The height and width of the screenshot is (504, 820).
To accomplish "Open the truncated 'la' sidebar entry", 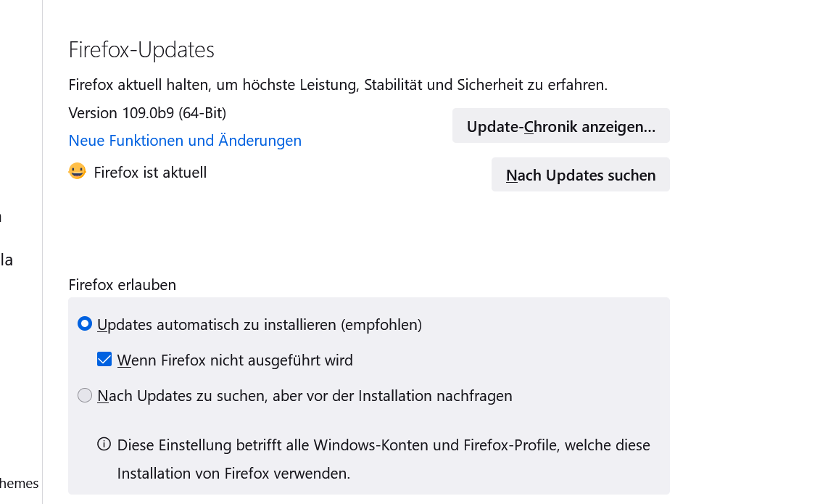I will coord(7,260).
